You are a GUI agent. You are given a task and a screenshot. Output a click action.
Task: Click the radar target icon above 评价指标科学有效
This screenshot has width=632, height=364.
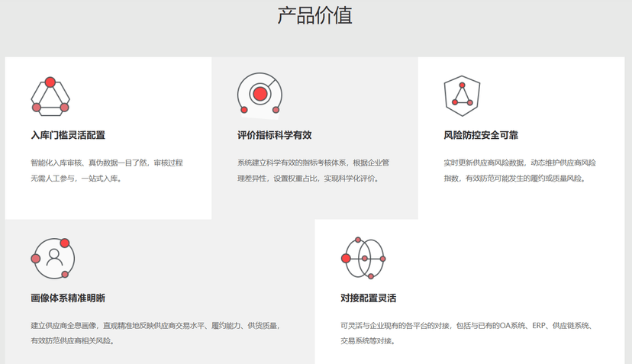(x=260, y=95)
